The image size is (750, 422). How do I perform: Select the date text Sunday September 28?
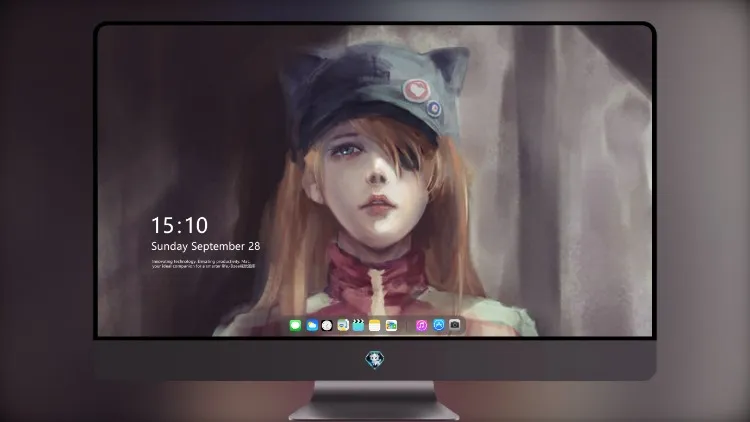pos(206,246)
